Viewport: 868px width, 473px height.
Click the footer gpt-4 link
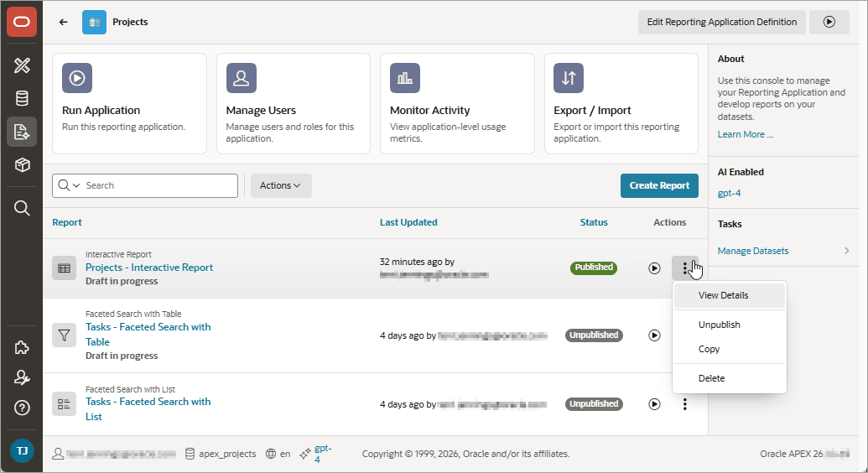pos(323,454)
